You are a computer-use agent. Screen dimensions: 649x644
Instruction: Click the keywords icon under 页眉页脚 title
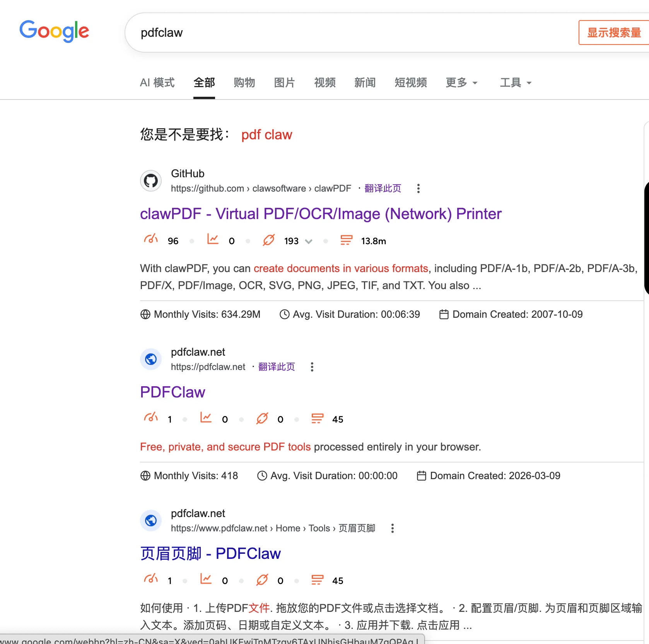[x=318, y=580]
